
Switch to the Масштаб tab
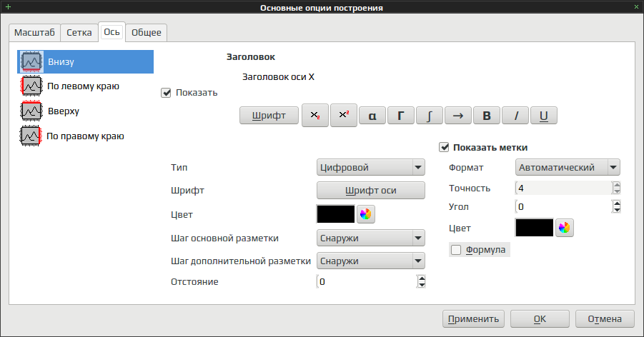point(34,32)
